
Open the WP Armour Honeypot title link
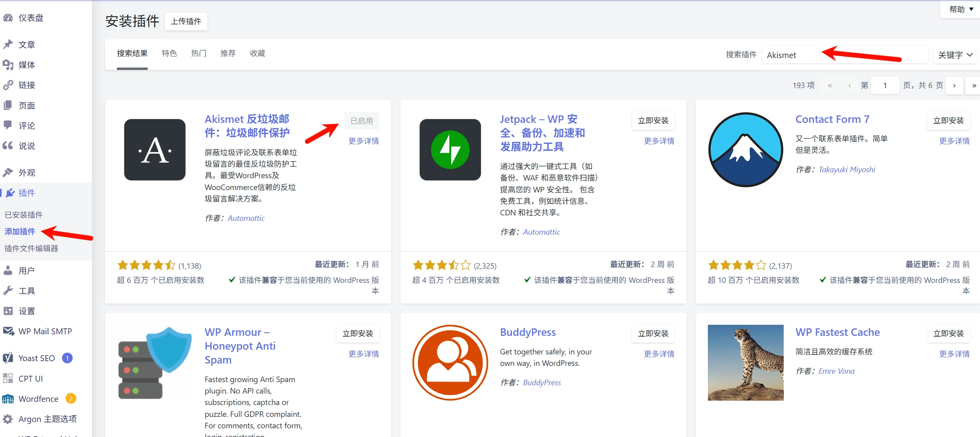[240, 346]
